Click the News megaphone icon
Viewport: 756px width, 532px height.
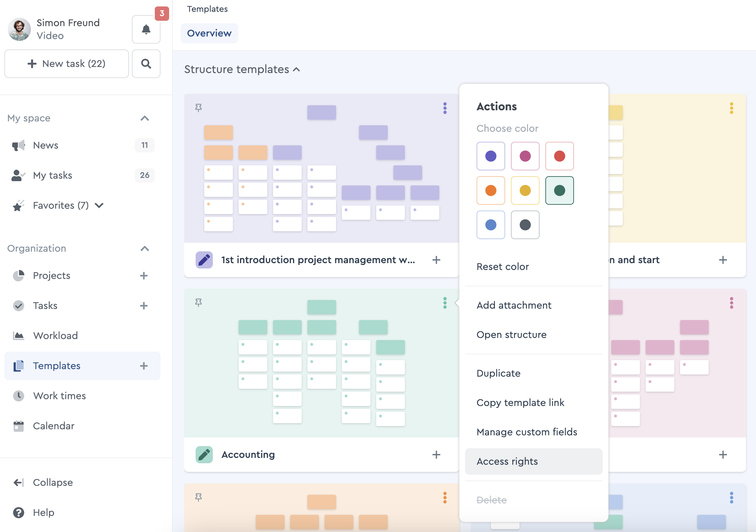18,145
